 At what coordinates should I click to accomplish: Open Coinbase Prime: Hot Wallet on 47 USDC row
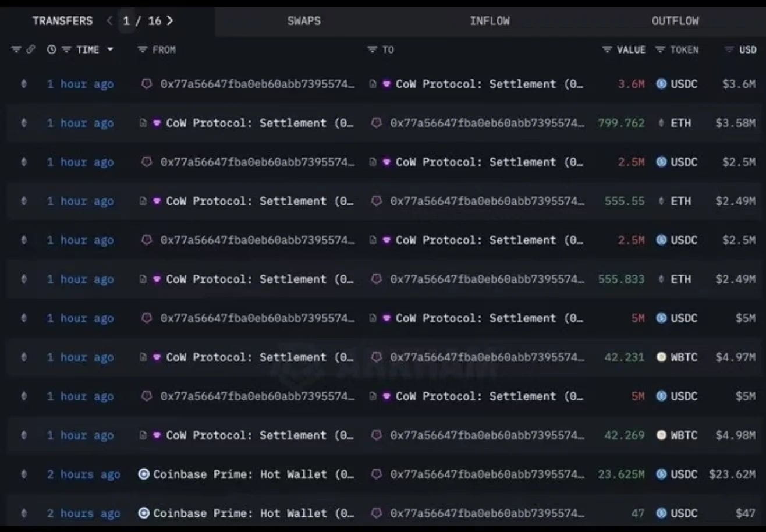(x=253, y=513)
